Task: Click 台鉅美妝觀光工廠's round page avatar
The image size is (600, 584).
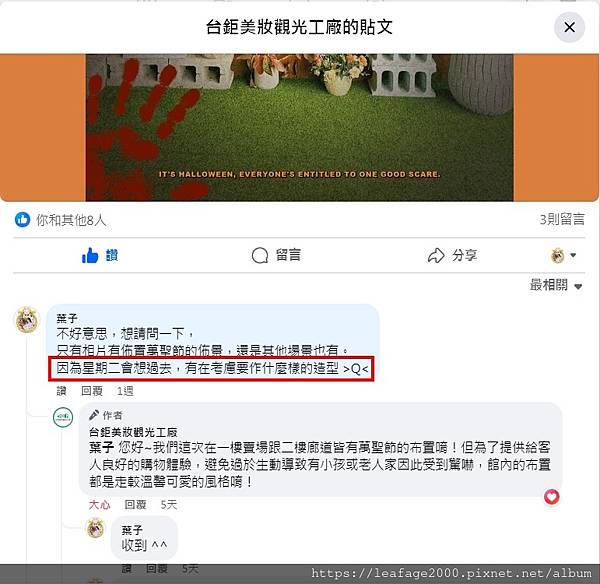Action: pos(63,417)
